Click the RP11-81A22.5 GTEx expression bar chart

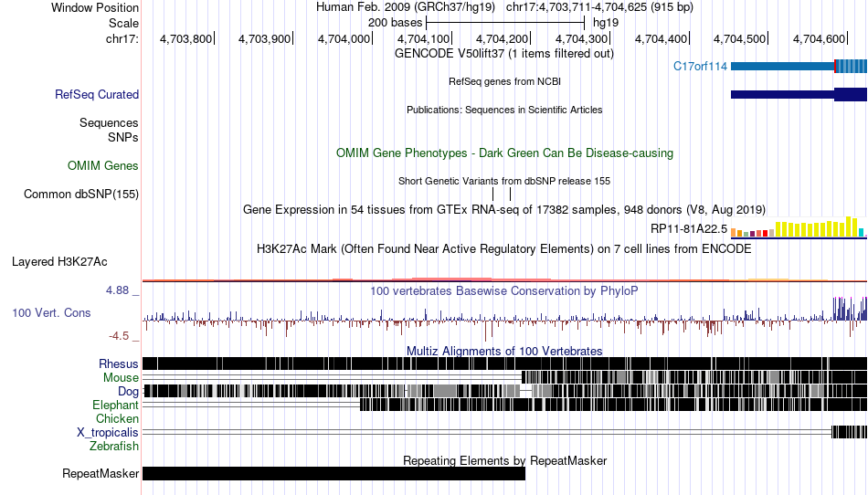[x=799, y=227]
